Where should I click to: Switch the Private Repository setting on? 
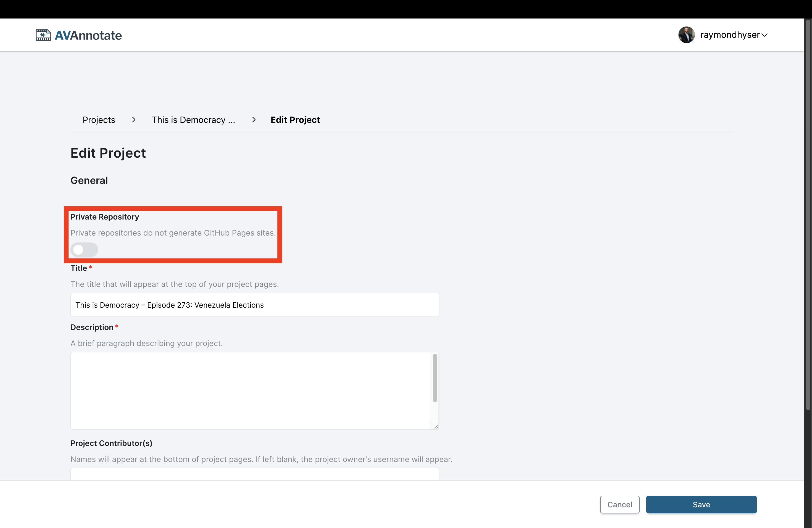84,250
